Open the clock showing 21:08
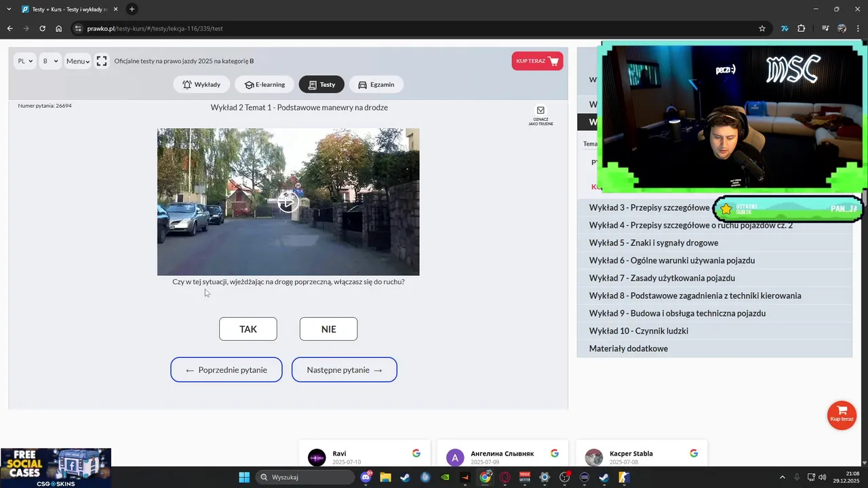Screen dimensions: 868x488 [852, 477]
